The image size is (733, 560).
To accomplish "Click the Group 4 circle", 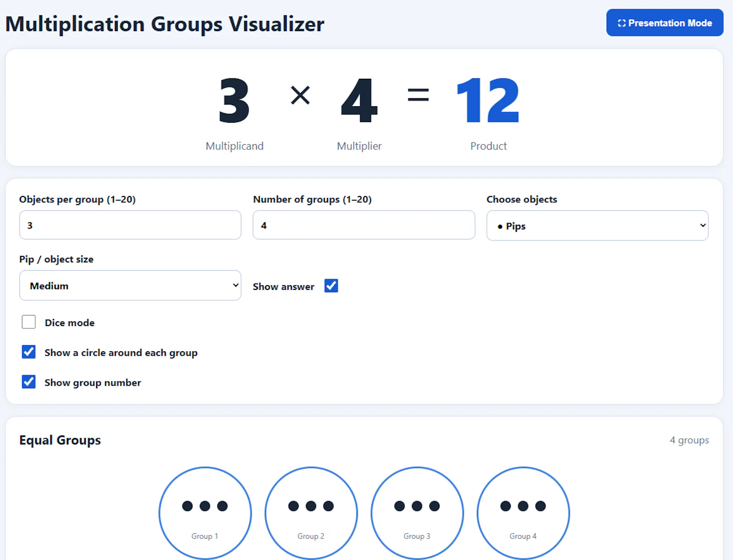I will coord(523,513).
